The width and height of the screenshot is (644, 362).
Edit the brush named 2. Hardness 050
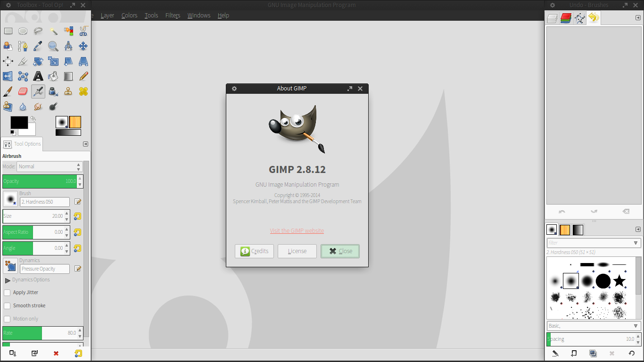click(78, 202)
